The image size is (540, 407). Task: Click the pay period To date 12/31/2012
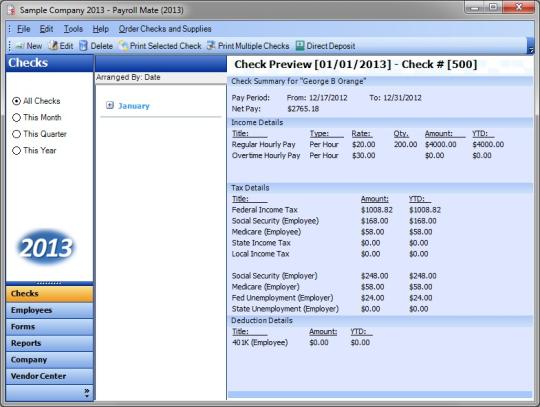pyautogui.click(x=402, y=98)
